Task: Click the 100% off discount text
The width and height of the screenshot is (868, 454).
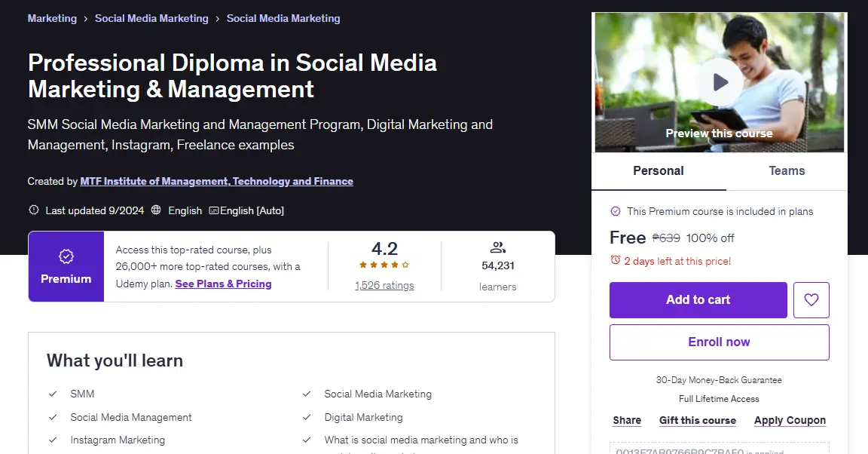Action: pos(711,238)
